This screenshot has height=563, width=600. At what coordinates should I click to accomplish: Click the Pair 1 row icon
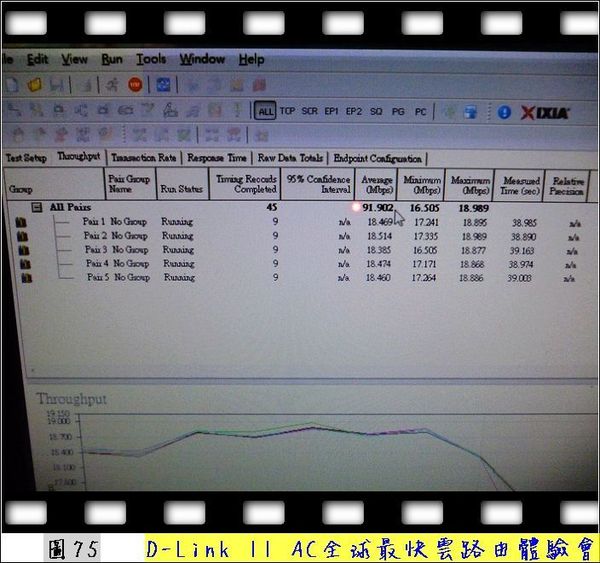point(21,222)
